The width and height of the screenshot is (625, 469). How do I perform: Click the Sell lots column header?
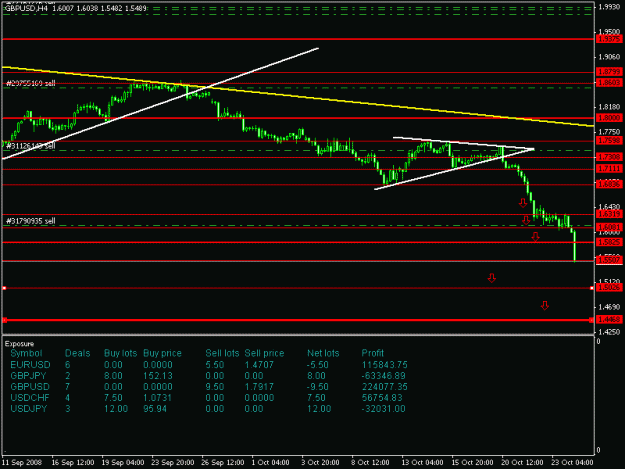tap(222, 353)
